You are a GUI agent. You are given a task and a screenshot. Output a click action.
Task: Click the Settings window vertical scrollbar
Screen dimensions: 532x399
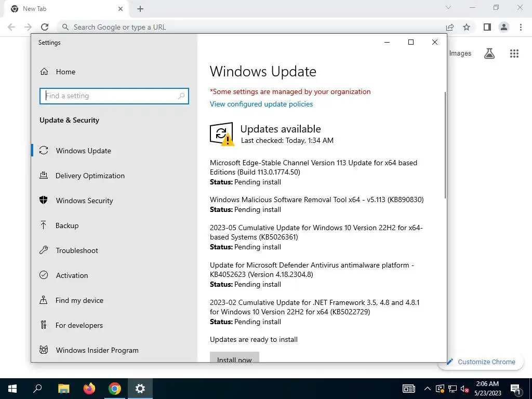click(445, 145)
